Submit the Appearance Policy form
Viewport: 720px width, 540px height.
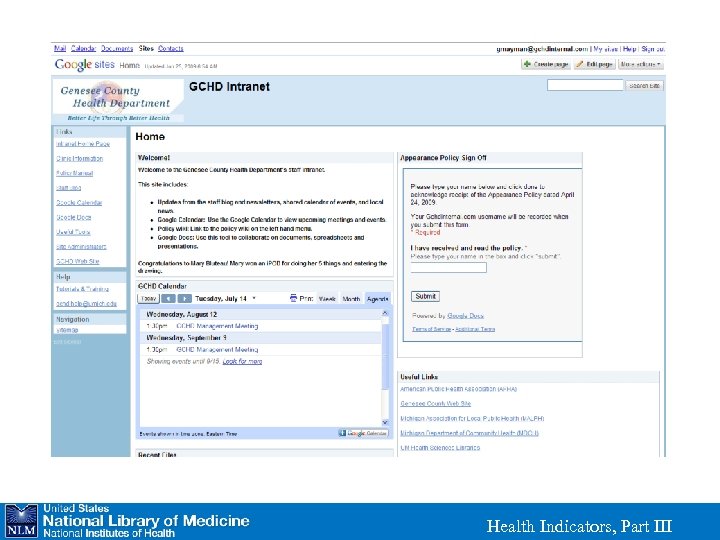[425, 297]
